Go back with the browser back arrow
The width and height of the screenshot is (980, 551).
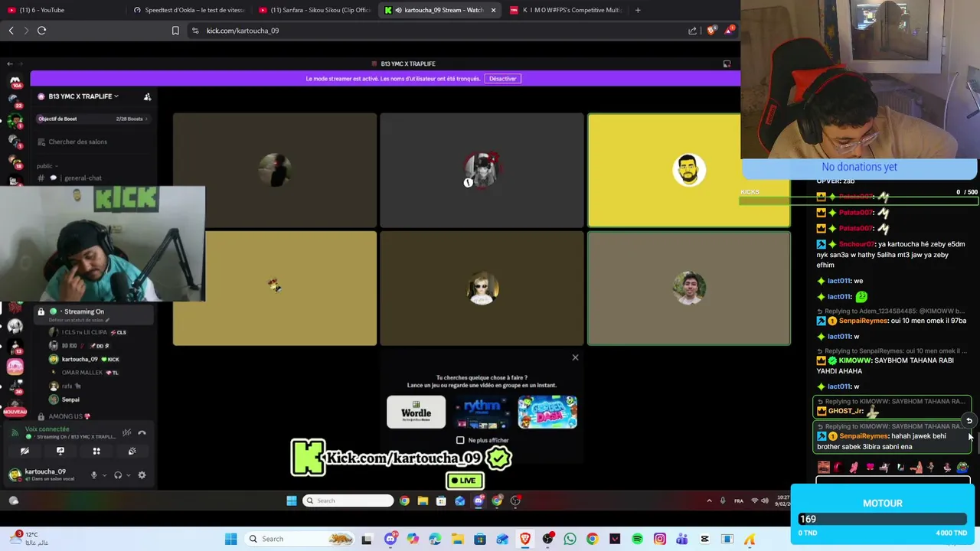pos(11,31)
